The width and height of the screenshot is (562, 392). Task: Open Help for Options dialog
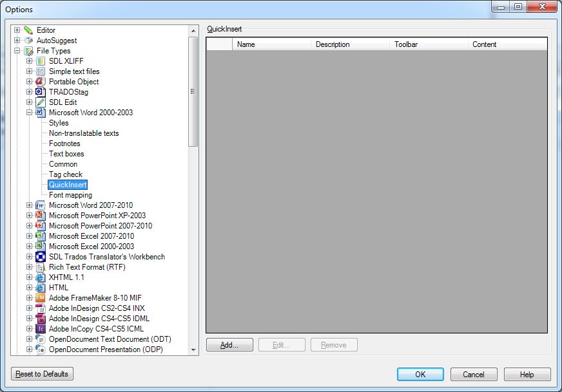tap(527, 375)
